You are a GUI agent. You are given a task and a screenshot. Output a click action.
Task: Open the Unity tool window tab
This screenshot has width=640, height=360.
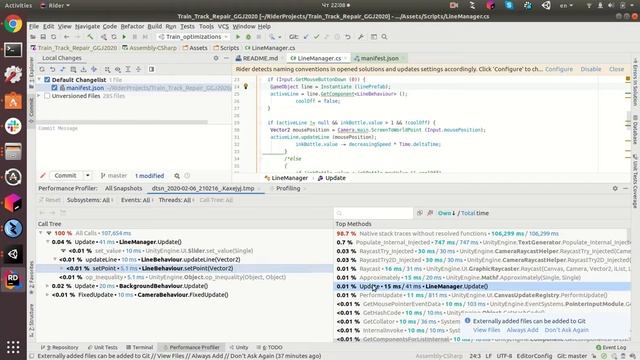(239, 347)
